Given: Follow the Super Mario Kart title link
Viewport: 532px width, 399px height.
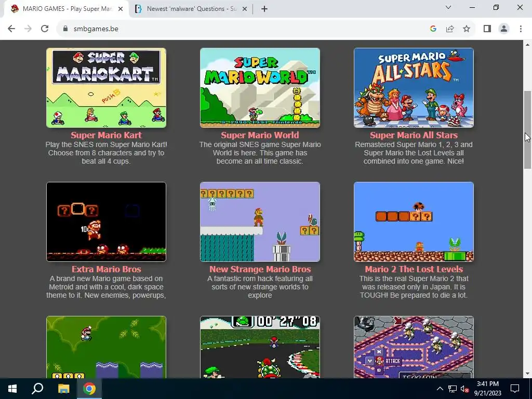Looking at the screenshot, I should click(x=106, y=135).
